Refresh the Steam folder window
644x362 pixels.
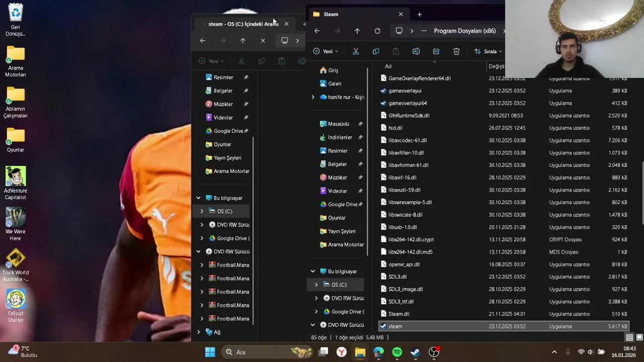(377, 31)
